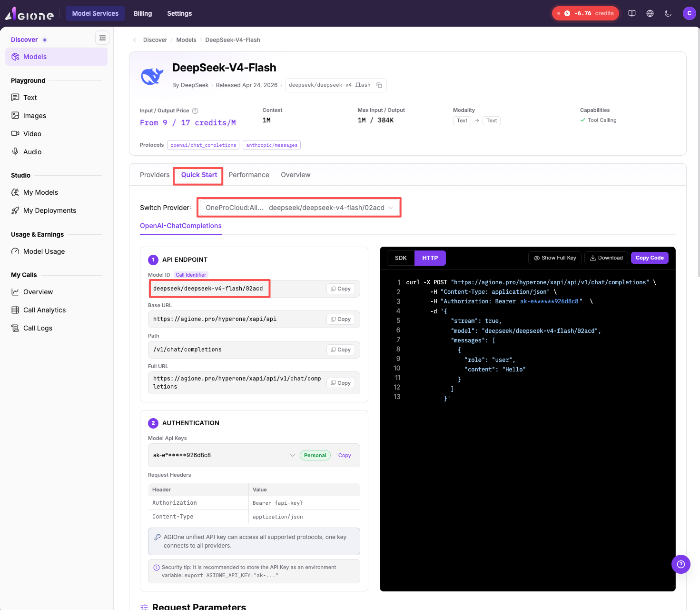
Task: Click the negative credits balance badge
Action: point(586,13)
